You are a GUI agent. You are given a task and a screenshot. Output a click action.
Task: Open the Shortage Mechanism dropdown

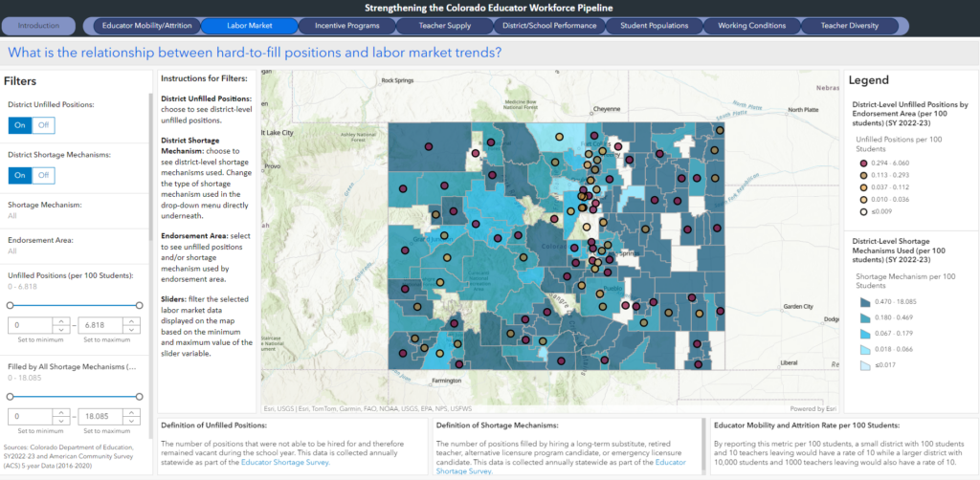point(75,216)
